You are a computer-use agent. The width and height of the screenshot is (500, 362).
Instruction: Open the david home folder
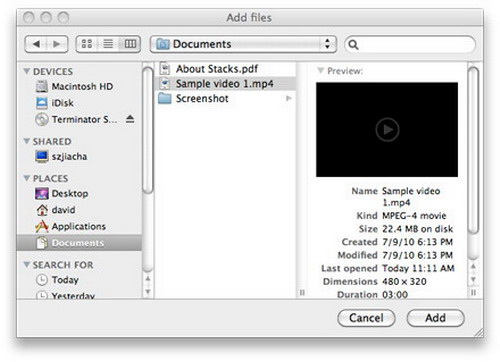[x=79, y=210]
